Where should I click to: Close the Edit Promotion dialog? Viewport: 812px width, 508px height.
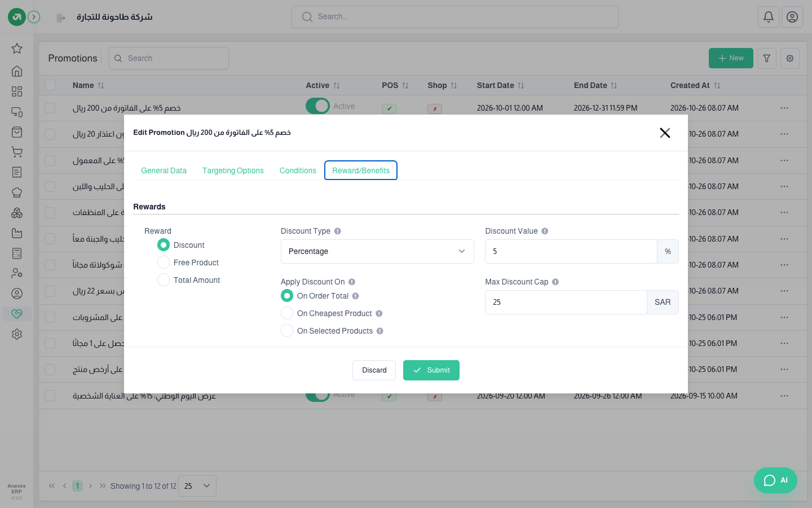click(665, 133)
